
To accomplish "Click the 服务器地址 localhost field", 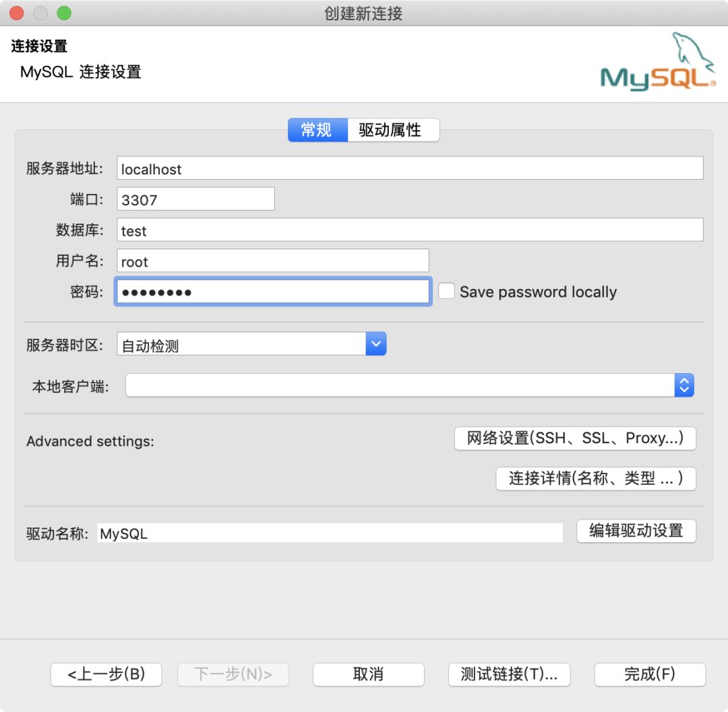I will click(x=409, y=168).
